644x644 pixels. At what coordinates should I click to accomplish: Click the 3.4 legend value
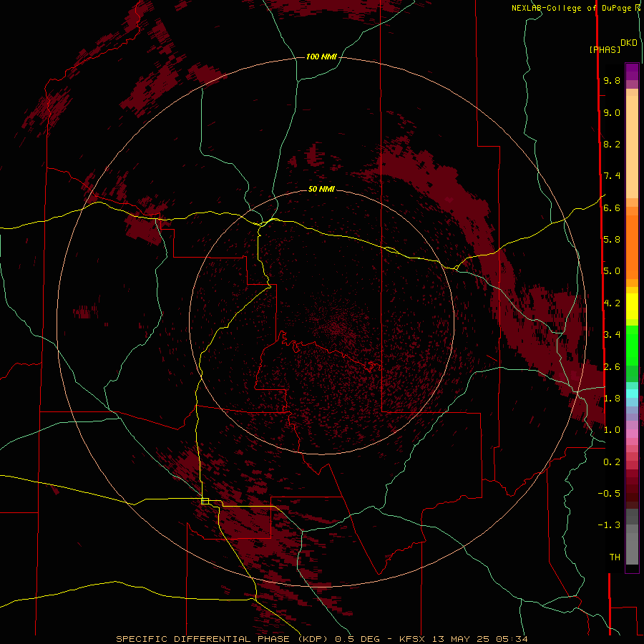pyautogui.click(x=612, y=335)
